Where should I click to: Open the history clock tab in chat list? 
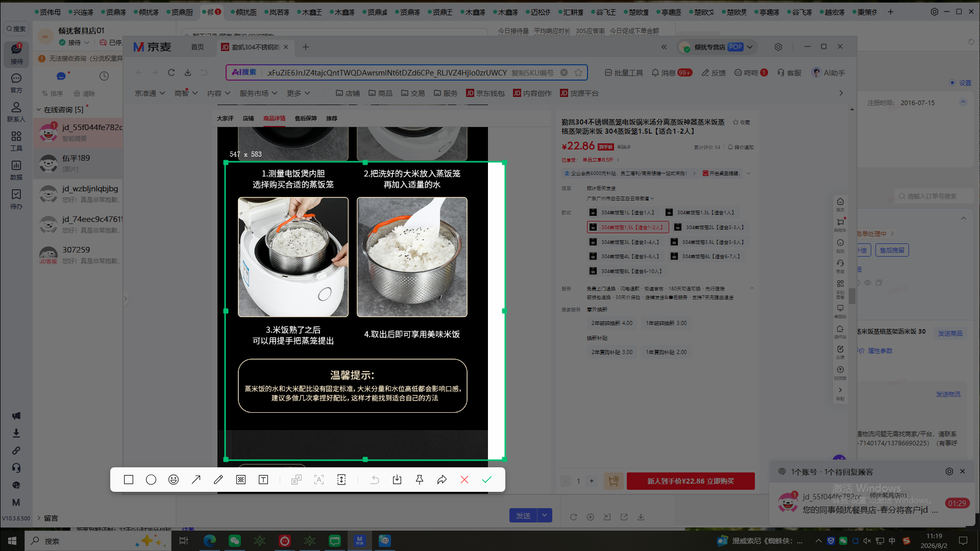104,76
